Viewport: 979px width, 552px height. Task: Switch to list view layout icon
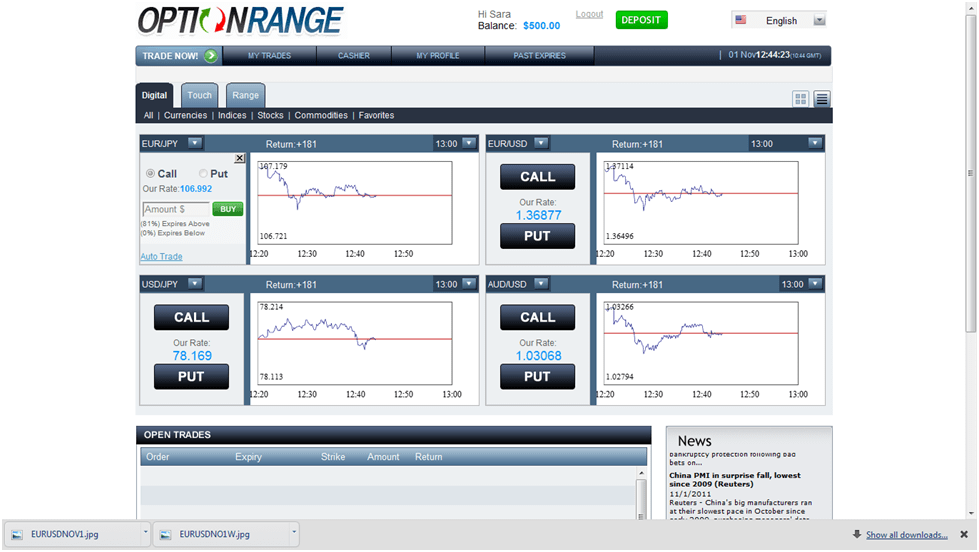pyautogui.click(x=822, y=99)
